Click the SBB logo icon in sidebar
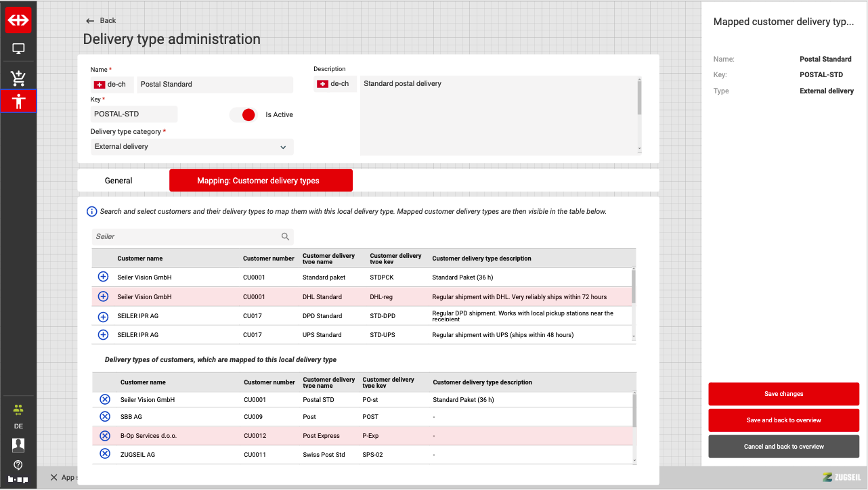This screenshot has width=868, height=490. (x=18, y=20)
